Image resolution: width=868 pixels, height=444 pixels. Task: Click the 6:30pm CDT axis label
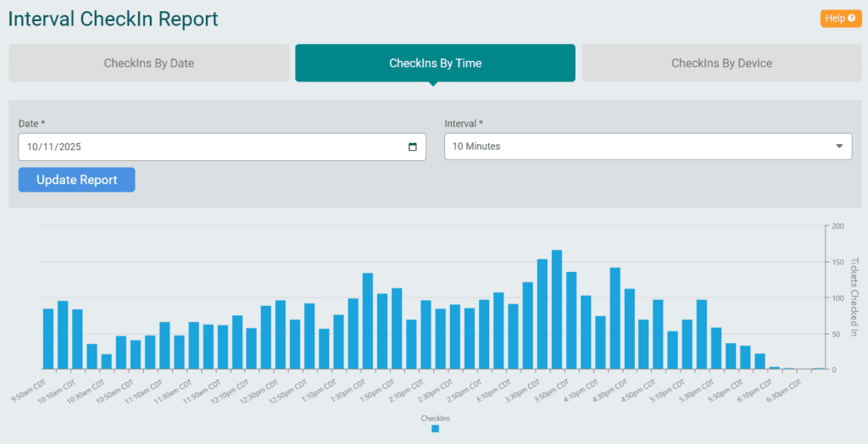[x=786, y=392]
